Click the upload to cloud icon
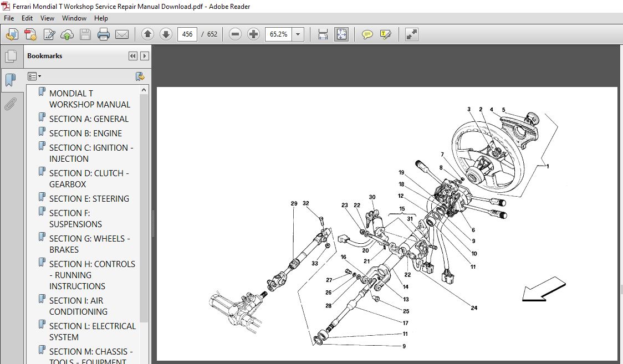623x364 pixels. (67, 34)
